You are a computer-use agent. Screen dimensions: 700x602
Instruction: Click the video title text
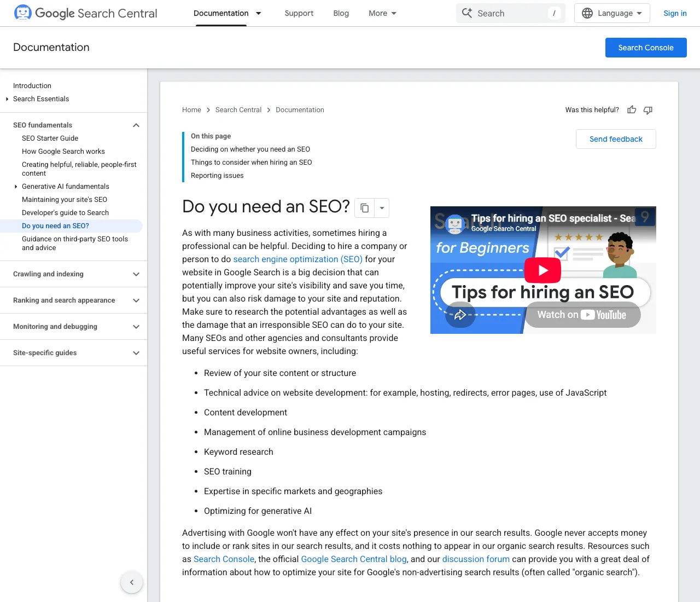(x=553, y=218)
